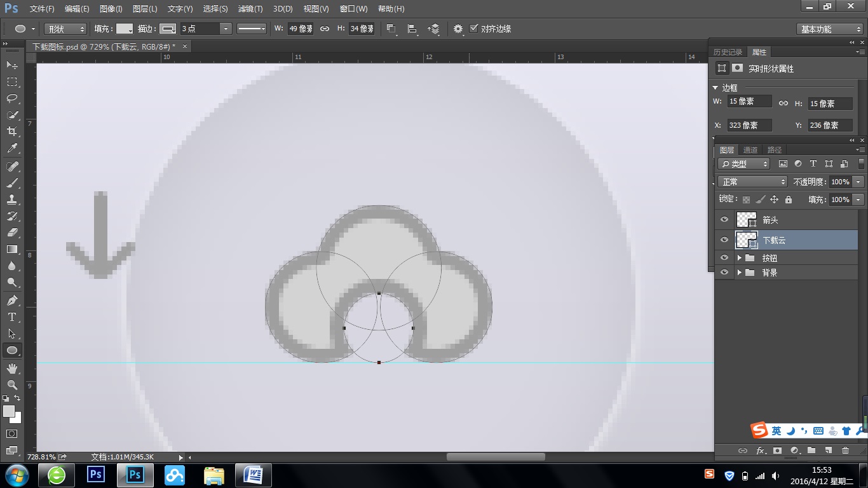The width and height of the screenshot is (868, 488).
Task: Hide the 背景 group
Action: [x=724, y=272]
